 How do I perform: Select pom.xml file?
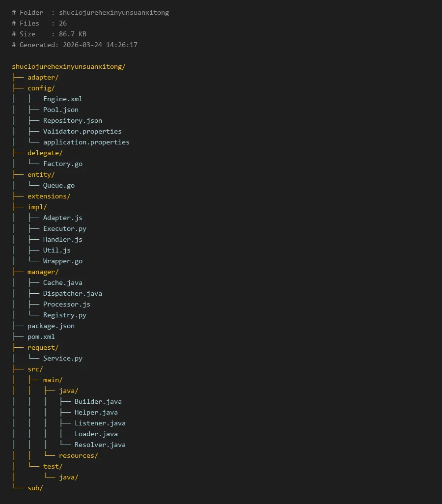pos(41,336)
